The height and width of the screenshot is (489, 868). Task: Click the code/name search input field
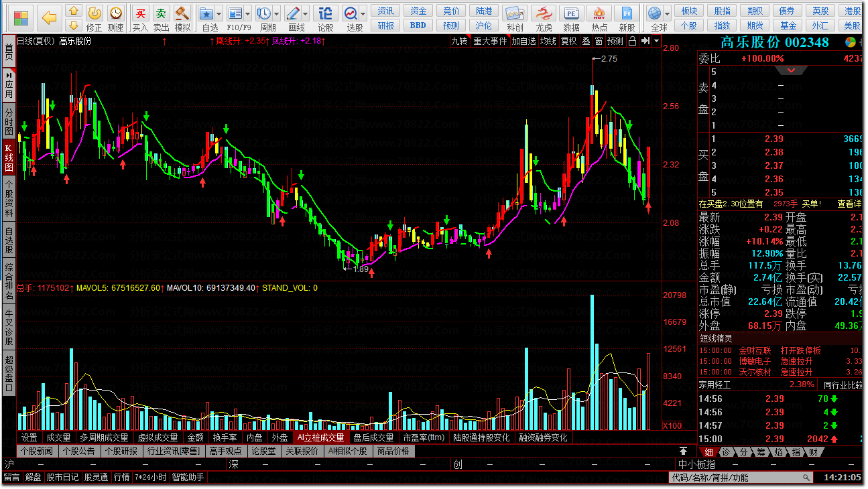coord(737,478)
